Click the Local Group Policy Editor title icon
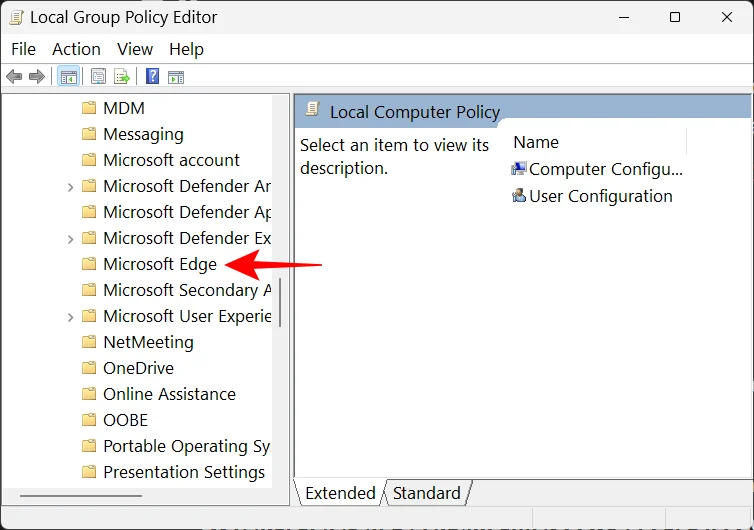Image resolution: width=754 pixels, height=530 pixels. [x=16, y=17]
